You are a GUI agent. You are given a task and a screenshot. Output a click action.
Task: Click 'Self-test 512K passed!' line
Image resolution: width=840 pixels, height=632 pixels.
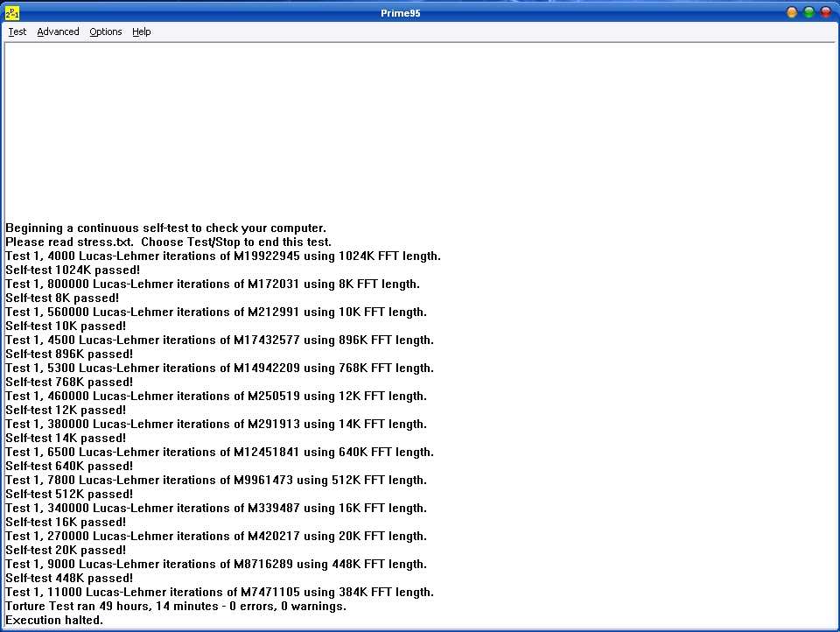tap(69, 495)
